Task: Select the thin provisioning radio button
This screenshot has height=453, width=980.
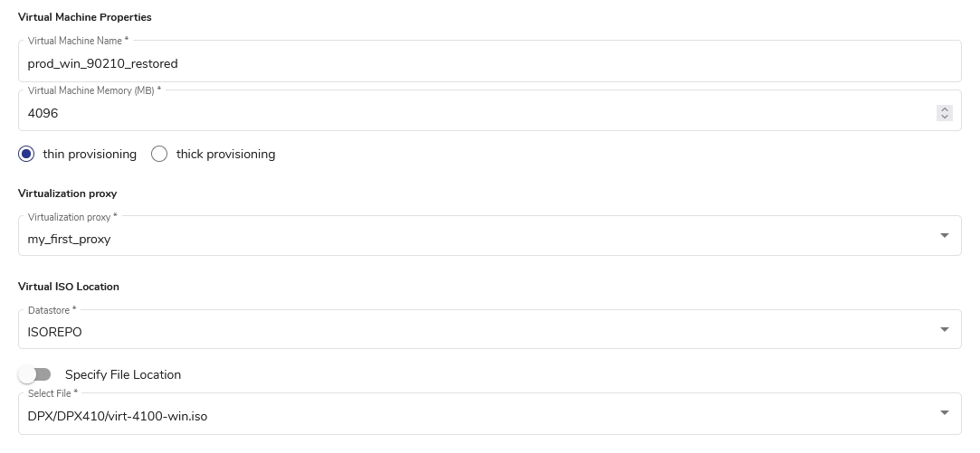Action: (26, 154)
